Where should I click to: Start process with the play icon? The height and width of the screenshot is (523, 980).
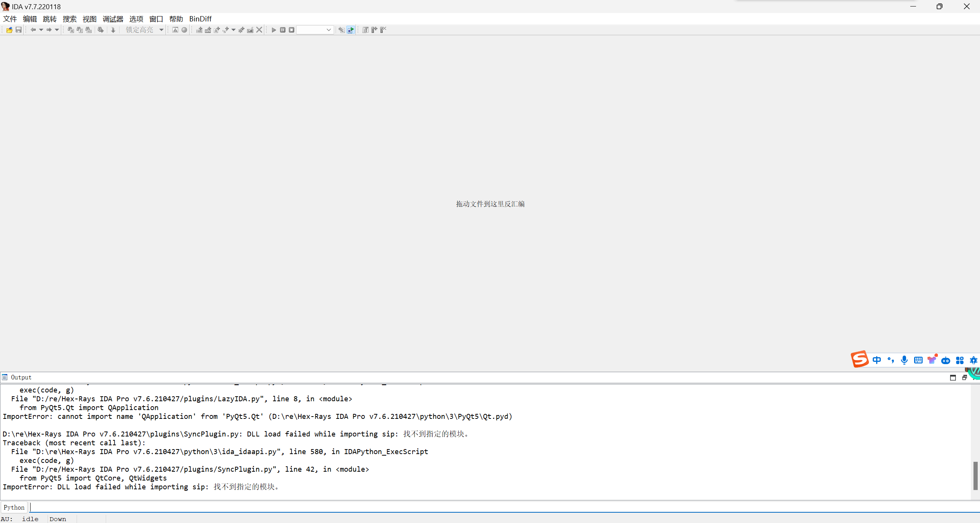(x=274, y=30)
